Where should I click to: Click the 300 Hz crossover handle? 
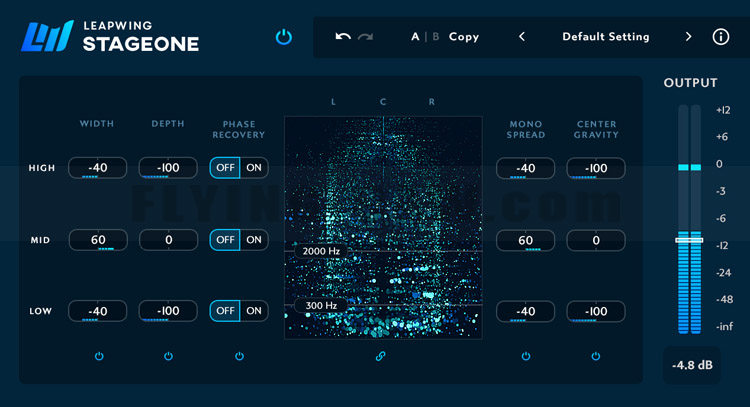321,305
